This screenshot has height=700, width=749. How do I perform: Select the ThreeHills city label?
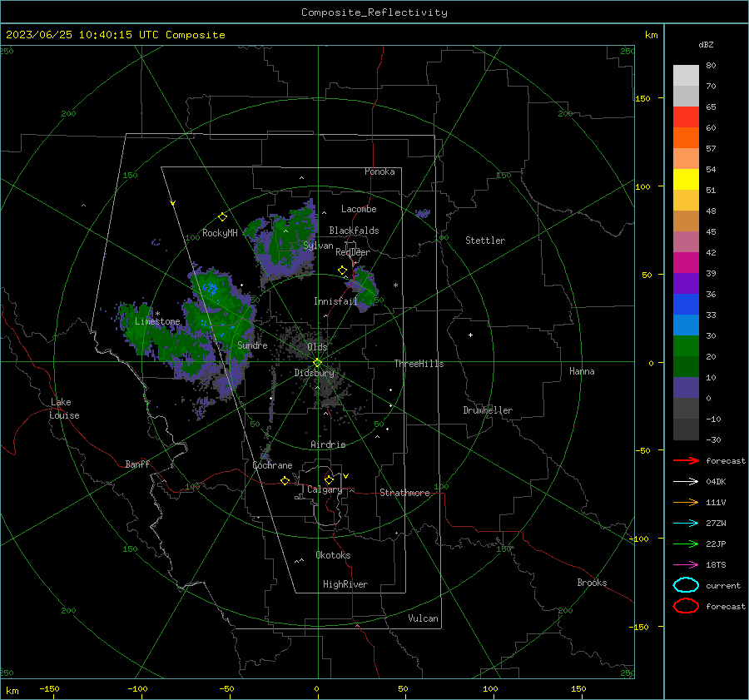pos(419,364)
